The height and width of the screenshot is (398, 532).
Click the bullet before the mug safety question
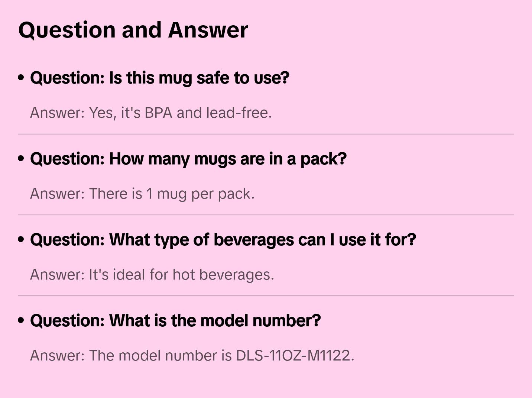point(21,78)
